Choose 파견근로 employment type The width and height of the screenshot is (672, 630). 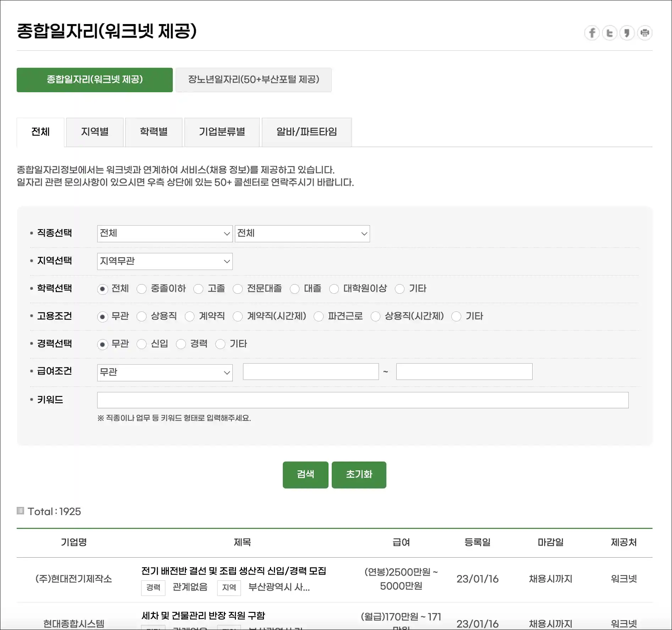[319, 316]
